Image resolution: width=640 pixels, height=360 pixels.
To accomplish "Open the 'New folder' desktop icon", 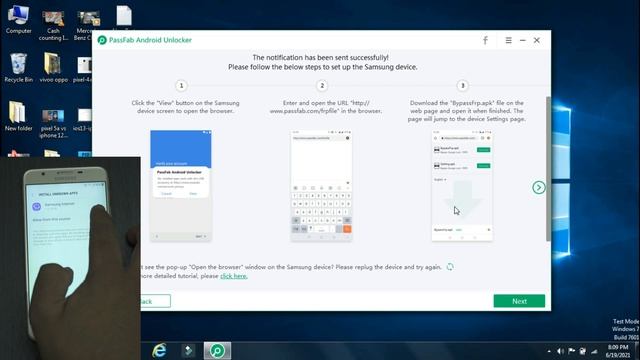I will pyautogui.click(x=18, y=116).
